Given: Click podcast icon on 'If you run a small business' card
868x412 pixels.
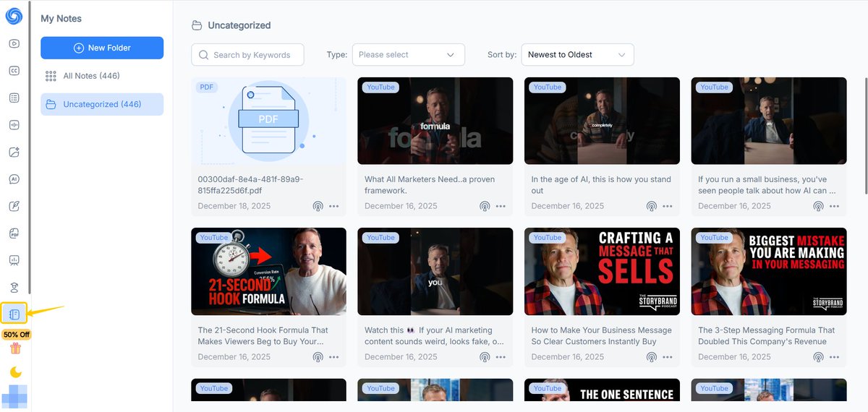Looking at the screenshot, I should coord(818,206).
